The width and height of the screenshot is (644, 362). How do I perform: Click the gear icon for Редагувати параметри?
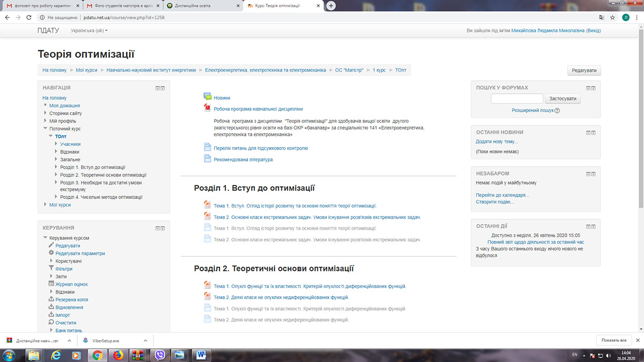(x=52, y=253)
